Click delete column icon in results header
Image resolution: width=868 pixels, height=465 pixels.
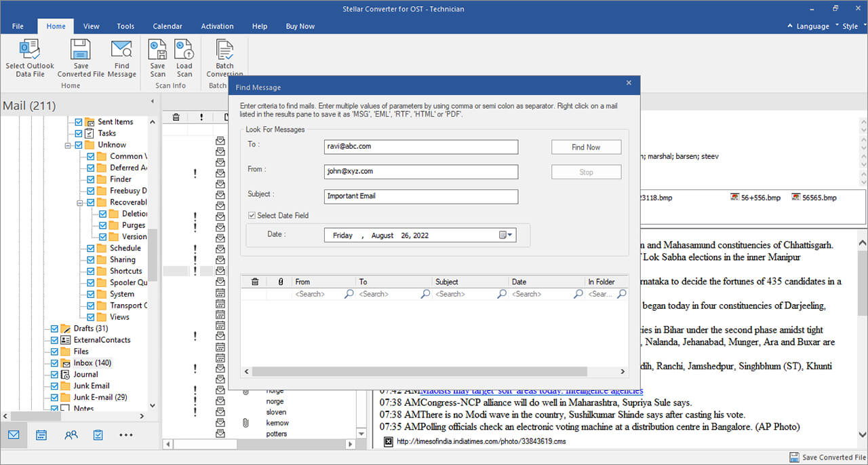(255, 282)
